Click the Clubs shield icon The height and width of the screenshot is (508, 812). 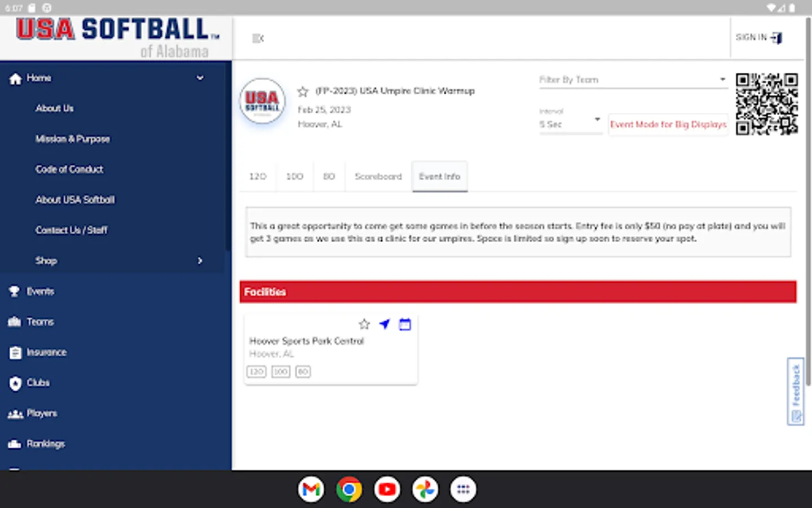pos(15,383)
